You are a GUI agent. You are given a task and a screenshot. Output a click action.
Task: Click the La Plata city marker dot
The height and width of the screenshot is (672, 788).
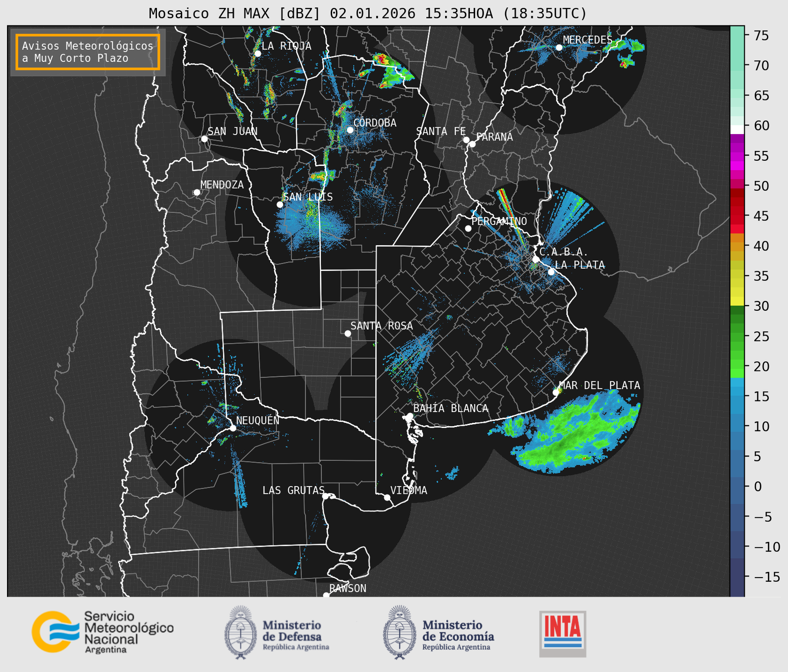551,272
